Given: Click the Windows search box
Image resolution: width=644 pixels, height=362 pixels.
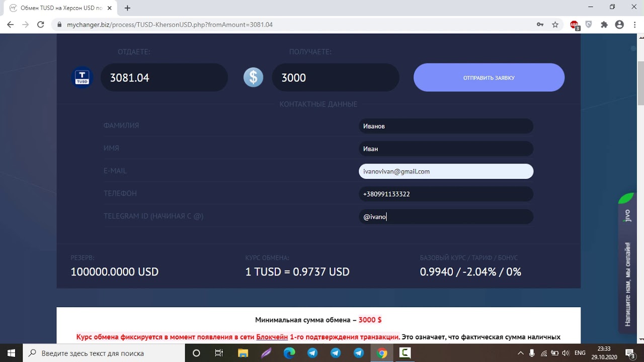Looking at the screenshot, I should (104, 353).
